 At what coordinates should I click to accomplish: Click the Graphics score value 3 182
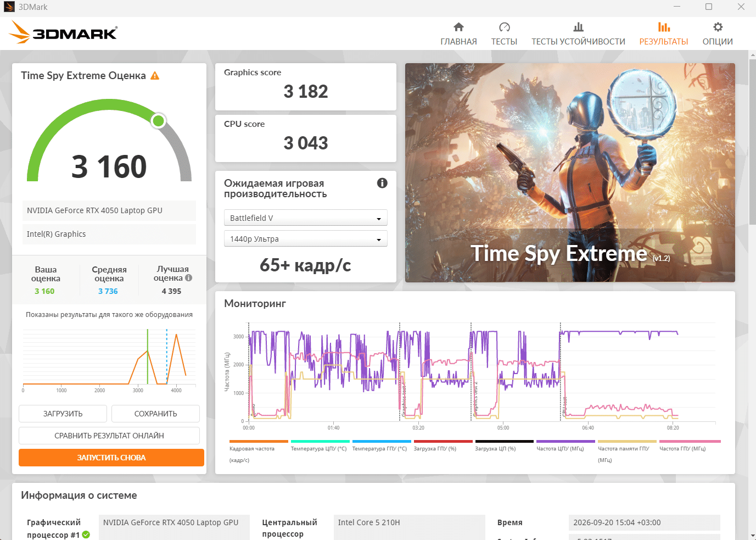[x=306, y=92]
